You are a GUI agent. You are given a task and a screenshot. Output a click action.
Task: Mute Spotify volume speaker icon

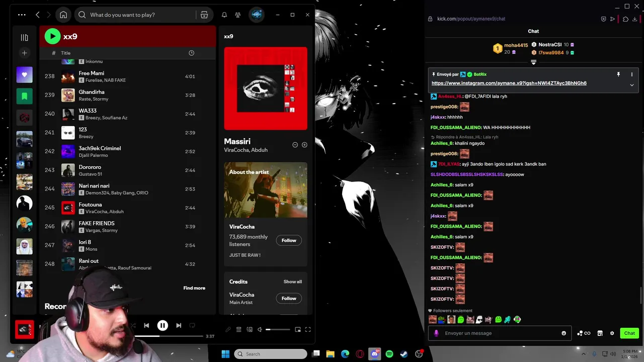click(260, 330)
